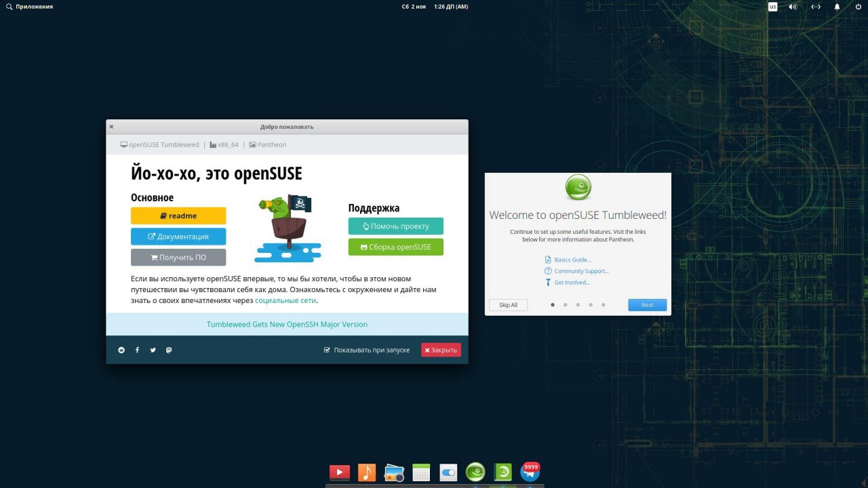The width and height of the screenshot is (868, 488).
Task: Click Помочь проекту button
Action: 396,226
